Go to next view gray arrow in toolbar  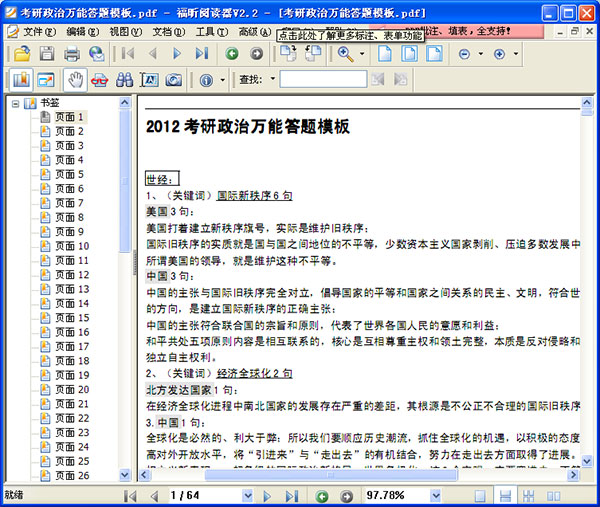[x=256, y=54]
